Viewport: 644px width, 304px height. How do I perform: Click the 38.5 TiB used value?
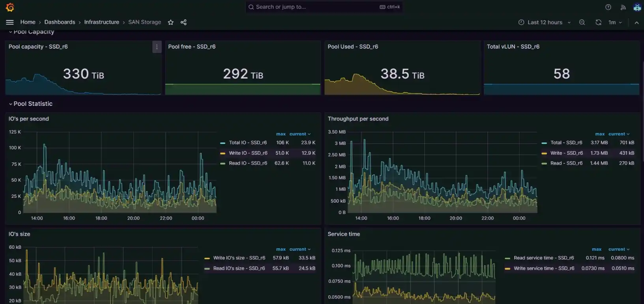(x=402, y=74)
